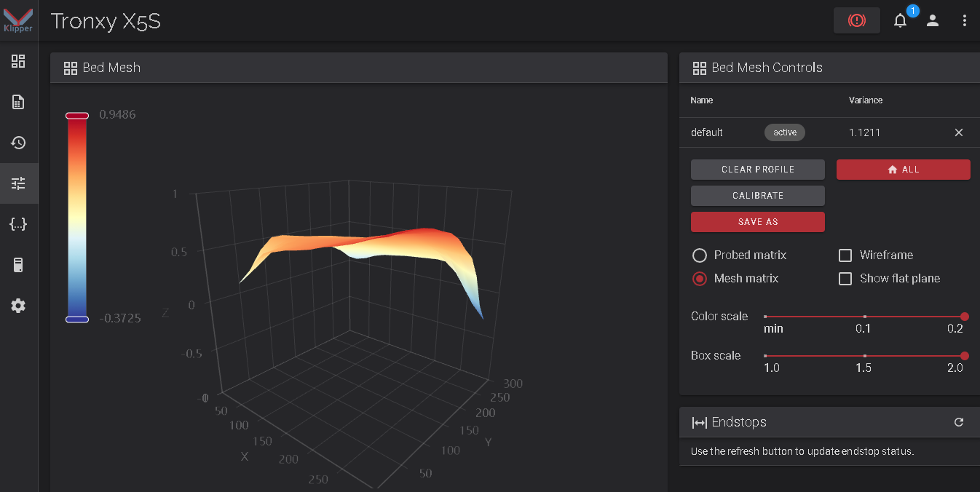Open the Settings gear in the sidebar
The width and height of the screenshot is (980, 492).
pos(18,306)
